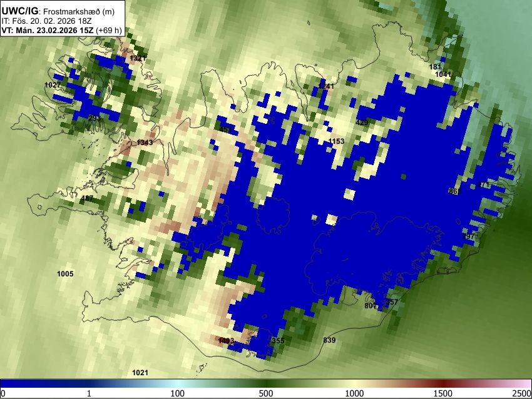Select the legend tick labeled 1
The image size is (532, 399).
tap(89, 393)
